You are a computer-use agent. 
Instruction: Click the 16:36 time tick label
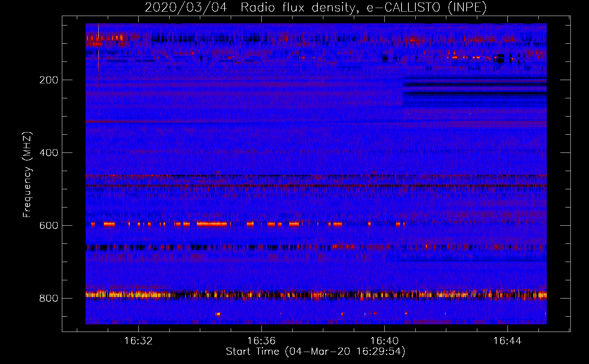(x=261, y=341)
